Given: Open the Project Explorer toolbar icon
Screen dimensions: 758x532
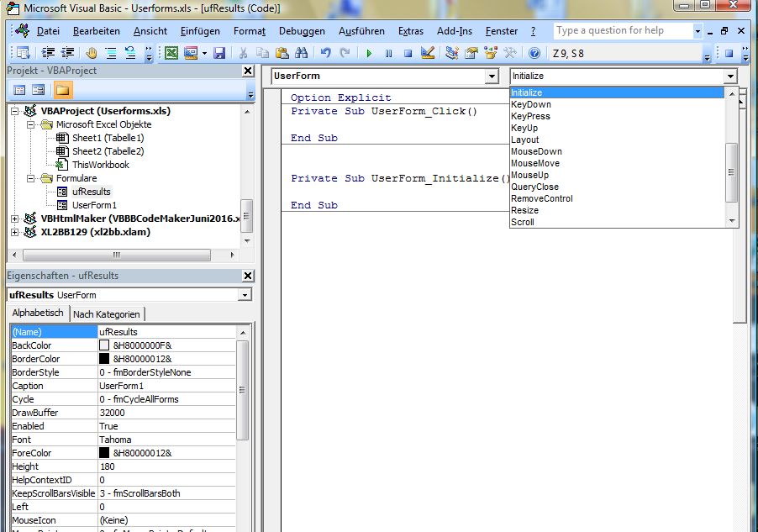Looking at the screenshot, I should pyautogui.click(x=452, y=53).
